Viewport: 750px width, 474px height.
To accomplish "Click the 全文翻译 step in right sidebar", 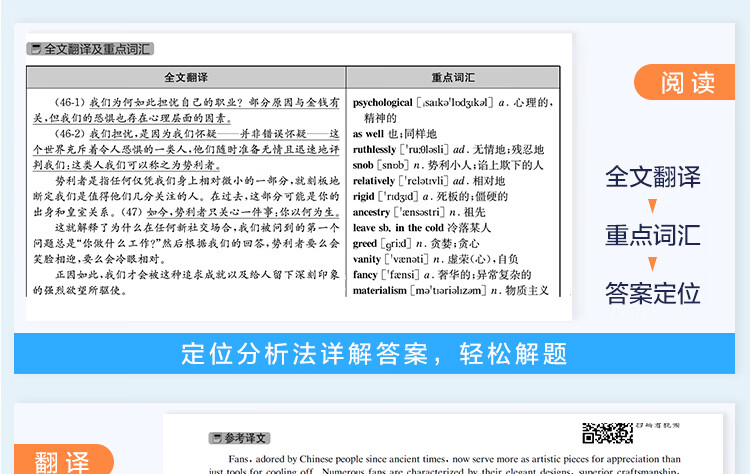I will click(x=652, y=177).
